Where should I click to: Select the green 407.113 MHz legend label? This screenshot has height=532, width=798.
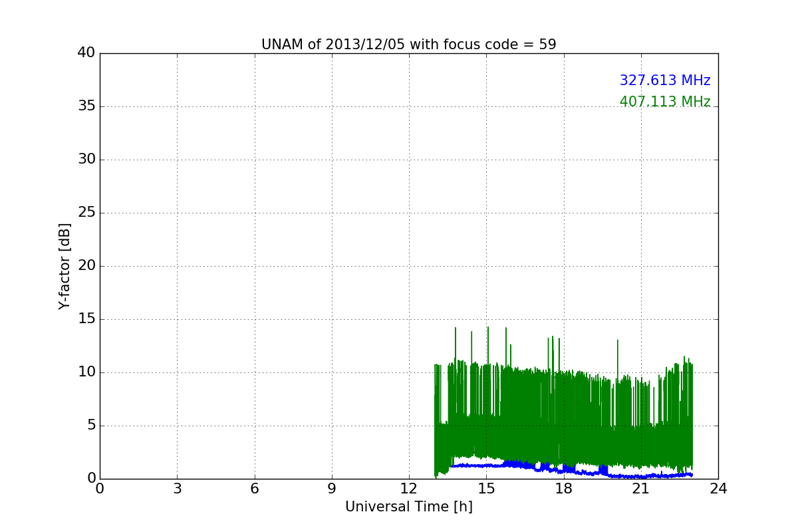[665, 102]
